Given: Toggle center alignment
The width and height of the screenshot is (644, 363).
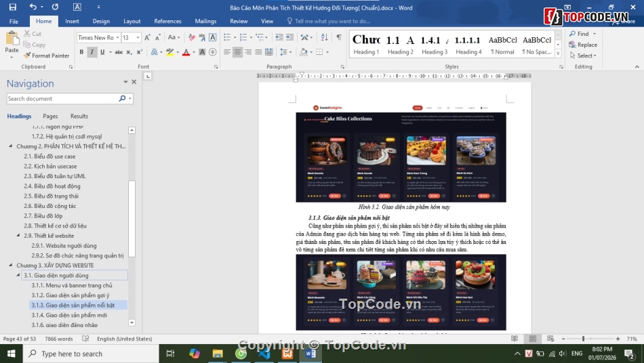Looking at the screenshot, I should [237, 52].
